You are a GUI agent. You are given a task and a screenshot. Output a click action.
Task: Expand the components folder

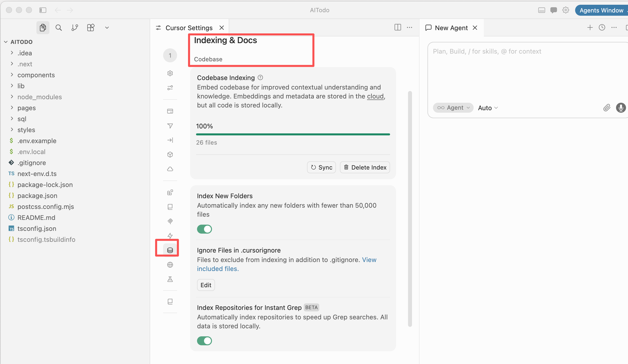12,75
